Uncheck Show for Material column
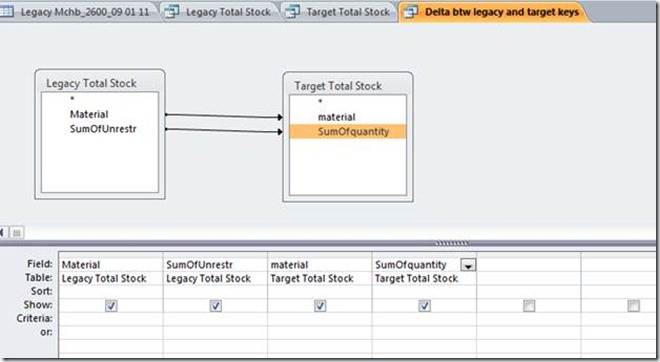660x362 pixels. point(111,306)
